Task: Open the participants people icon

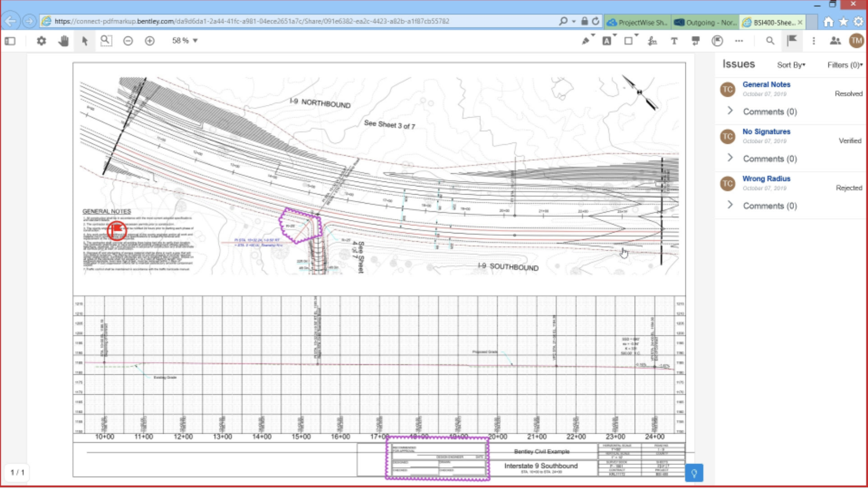Action: click(x=835, y=41)
